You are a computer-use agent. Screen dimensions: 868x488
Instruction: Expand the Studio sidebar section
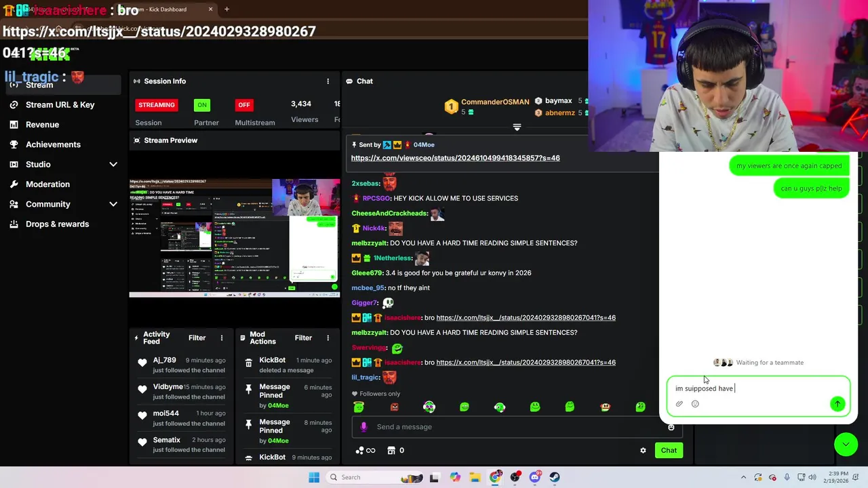113,164
